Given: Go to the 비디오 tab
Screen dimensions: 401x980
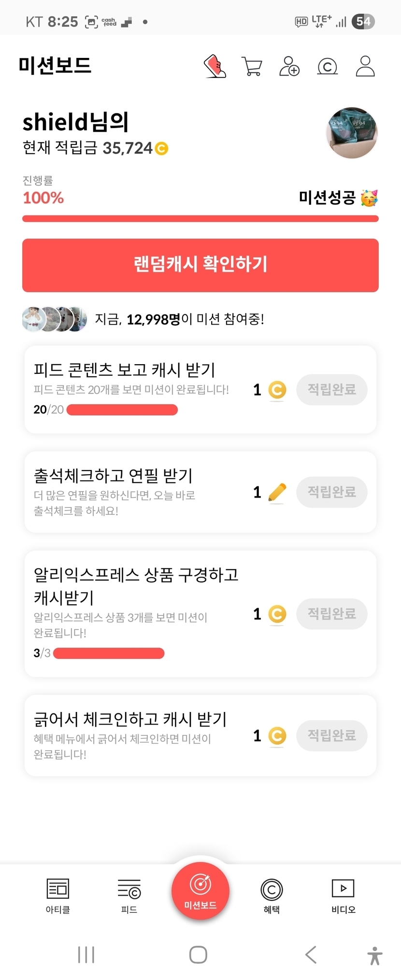Looking at the screenshot, I should point(343,896).
